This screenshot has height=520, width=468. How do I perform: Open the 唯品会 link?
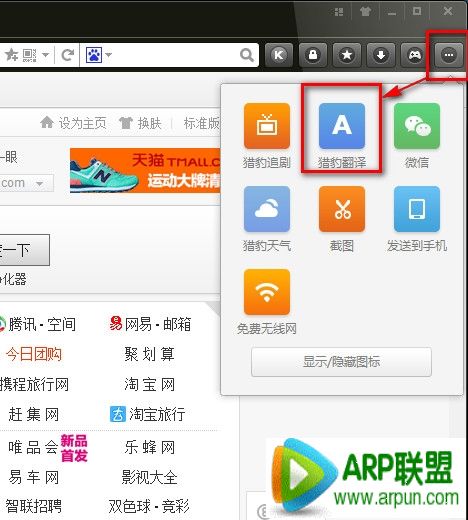coord(34,447)
